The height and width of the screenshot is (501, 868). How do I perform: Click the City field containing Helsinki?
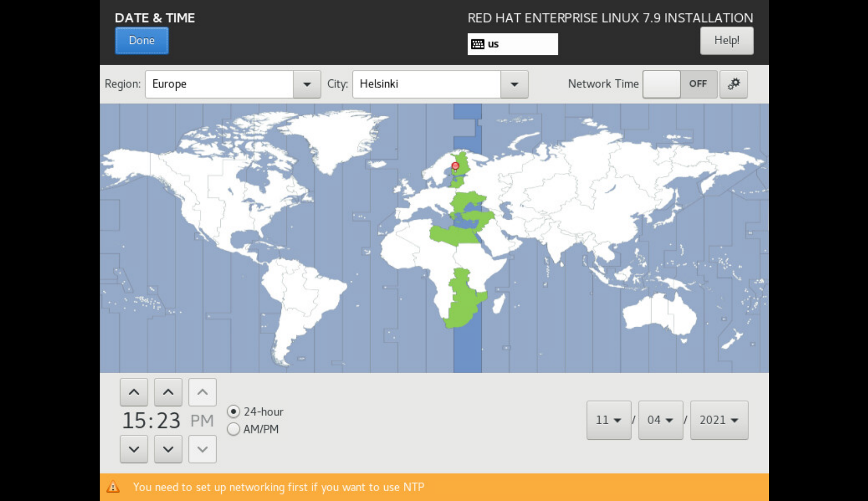pos(427,84)
